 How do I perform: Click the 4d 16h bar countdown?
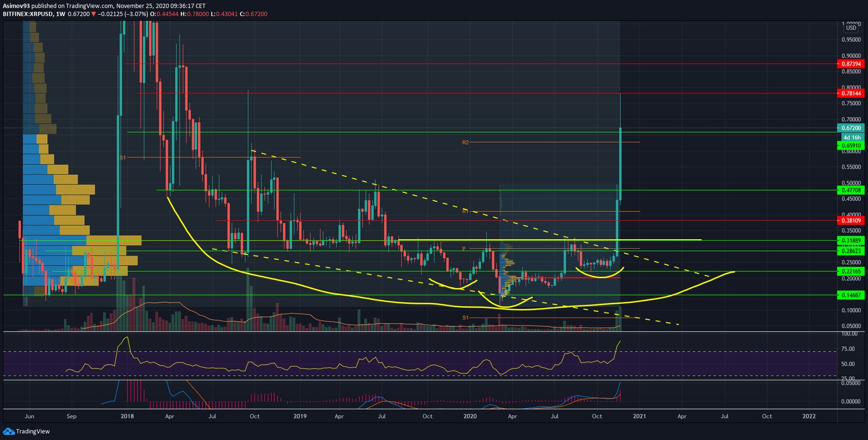851,138
